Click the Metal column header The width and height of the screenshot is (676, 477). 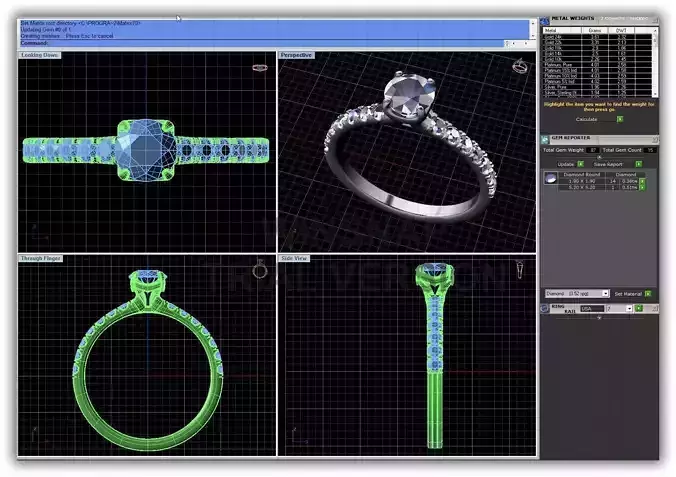point(562,31)
